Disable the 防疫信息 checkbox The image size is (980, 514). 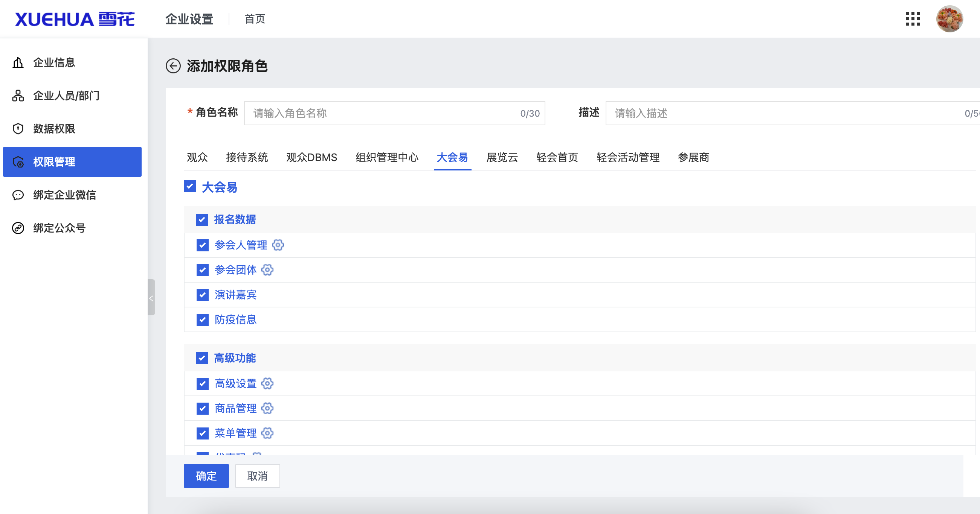202,320
